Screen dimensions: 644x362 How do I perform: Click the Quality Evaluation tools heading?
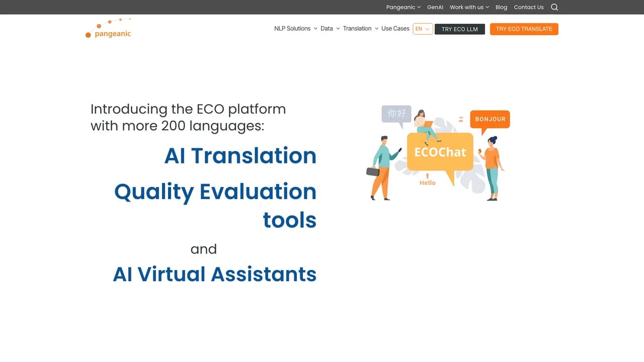(x=215, y=205)
